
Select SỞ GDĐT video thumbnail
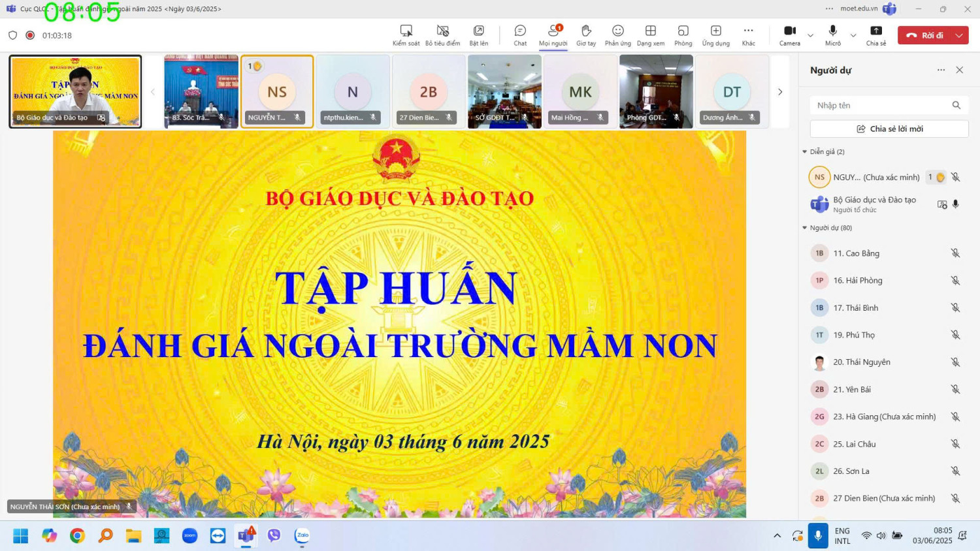tap(504, 91)
